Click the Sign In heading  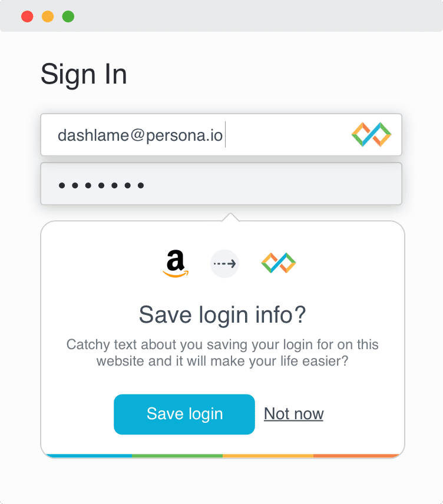tap(84, 75)
